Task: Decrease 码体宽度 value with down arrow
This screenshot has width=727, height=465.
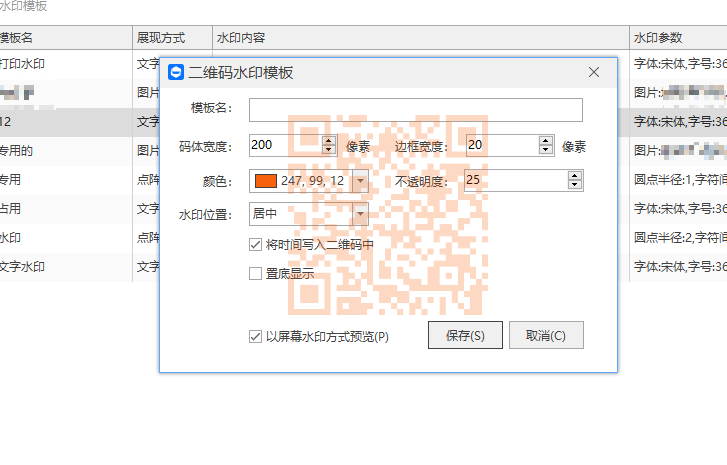Action: tap(329, 149)
